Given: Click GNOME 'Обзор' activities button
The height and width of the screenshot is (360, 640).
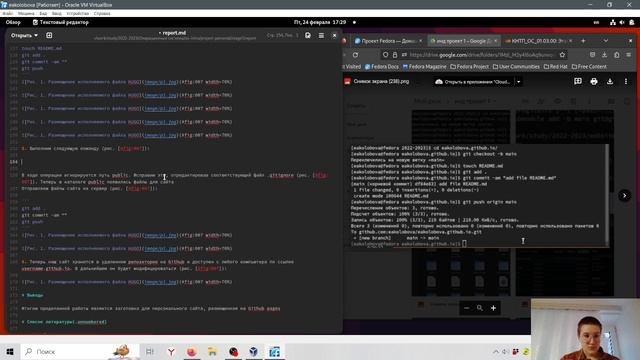Looking at the screenshot, I should pos(13,22).
